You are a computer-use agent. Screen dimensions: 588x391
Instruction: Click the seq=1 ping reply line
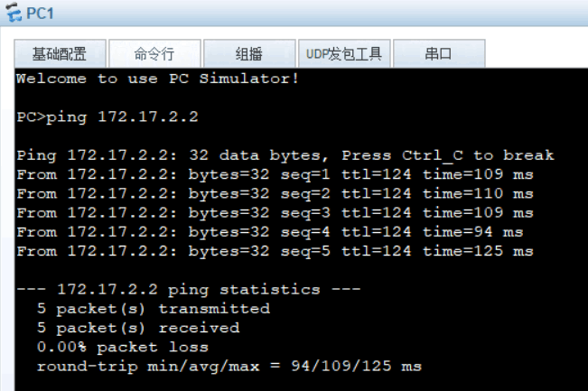275,174
